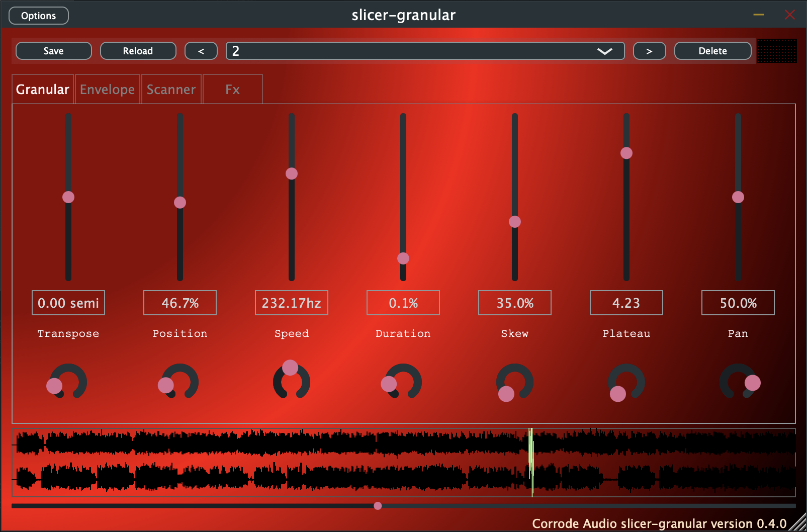The width and height of the screenshot is (807, 532).
Task: Go to the previous preset
Action: [x=201, y=51]
